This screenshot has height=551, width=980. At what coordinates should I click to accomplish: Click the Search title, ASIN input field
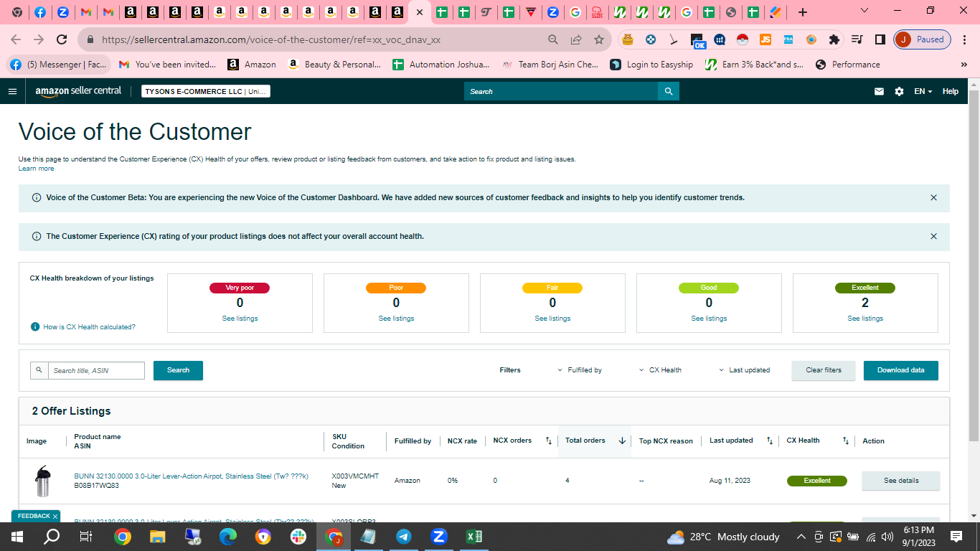point(96,370)
